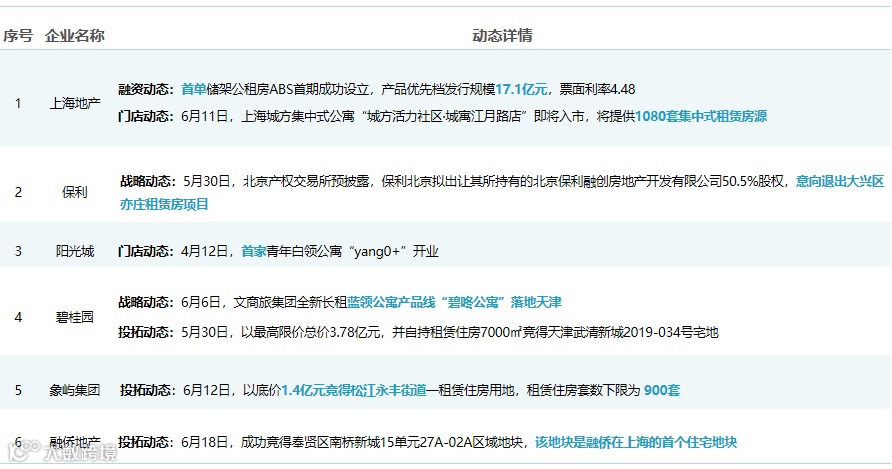The height and width of the screenshot is (469, 892).
Task: Click highlighted text 17.1亿元
Action: point(521,89)
